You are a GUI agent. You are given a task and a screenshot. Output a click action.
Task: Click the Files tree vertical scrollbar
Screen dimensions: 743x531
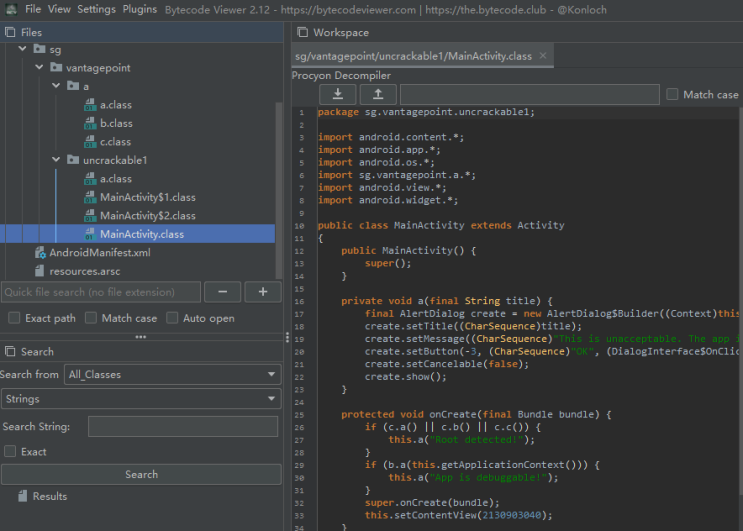(279, 189)
